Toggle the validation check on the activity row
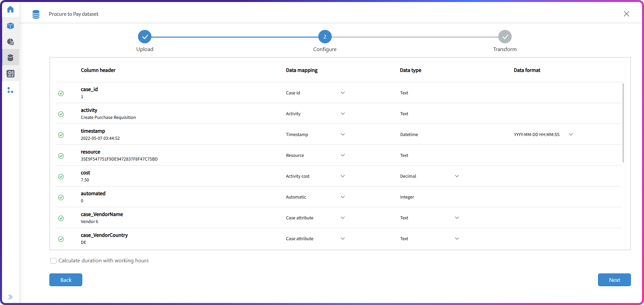The height and width of the screenshot is (305, 644). pos(61,114)
